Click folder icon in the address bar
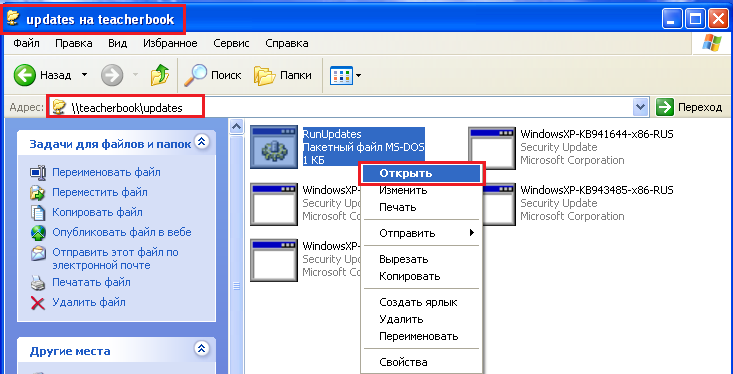The width and height of the screenshot is (733, 374). (58, 107)
